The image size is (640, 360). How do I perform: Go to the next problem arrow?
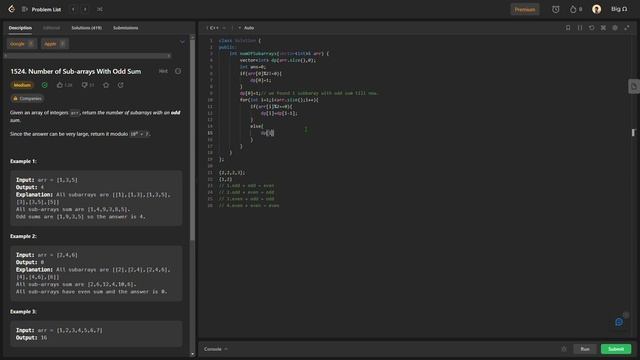[85, 9]
